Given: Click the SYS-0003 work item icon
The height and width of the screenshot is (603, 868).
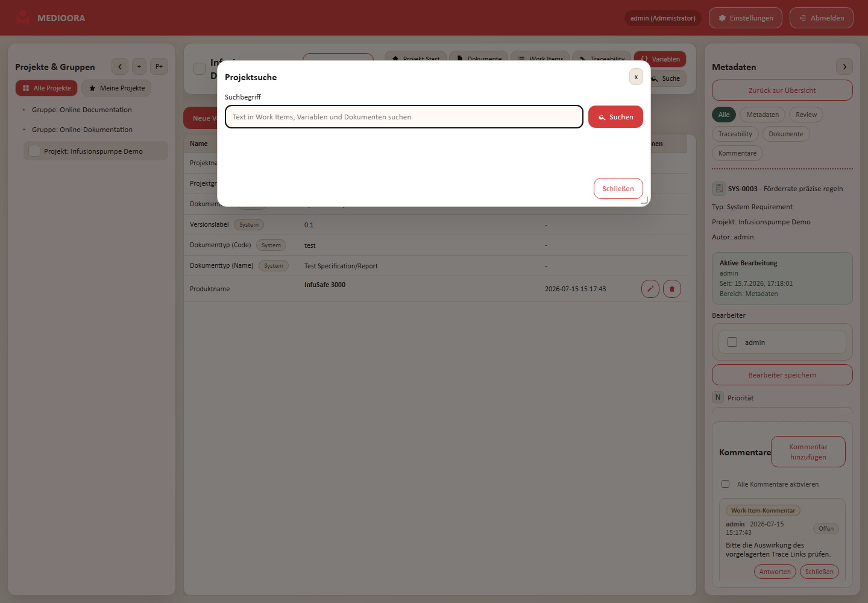Looking at the screenshot, I should click(719, 189).
